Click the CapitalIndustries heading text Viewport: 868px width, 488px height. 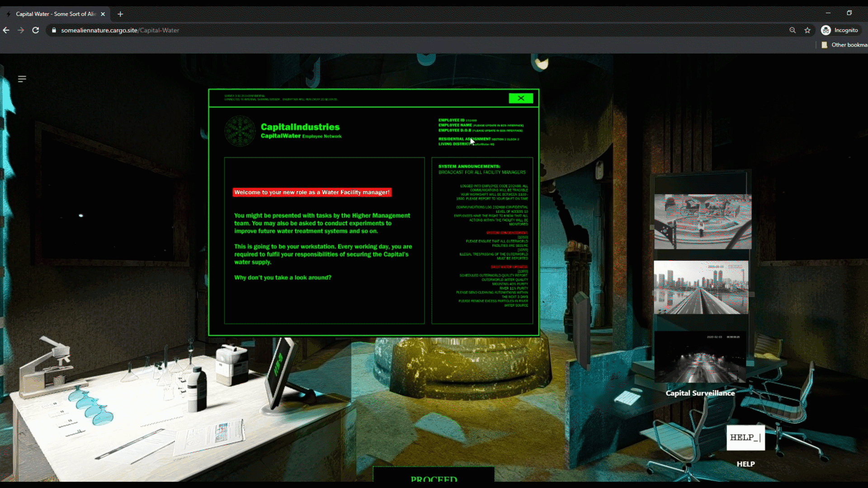(300, 127)
